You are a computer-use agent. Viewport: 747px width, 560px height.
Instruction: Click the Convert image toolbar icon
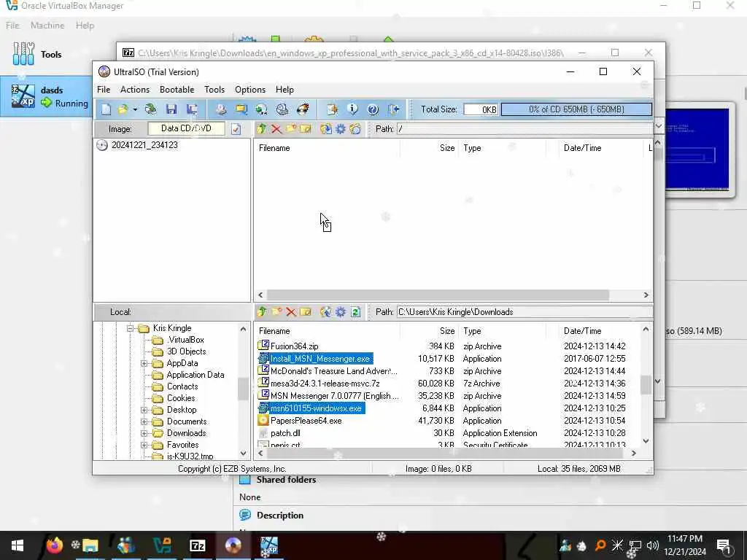[262, 109]
